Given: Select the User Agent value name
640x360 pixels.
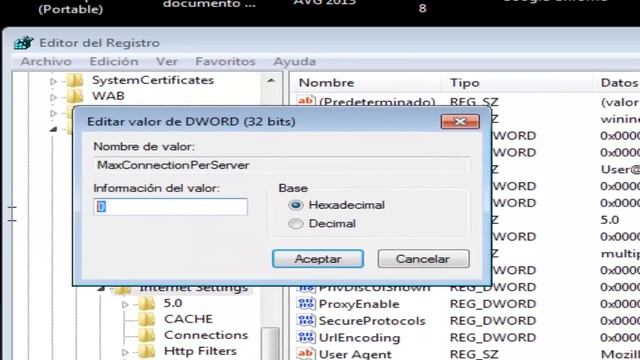Looking at the screenshot, I should (355, 354).
